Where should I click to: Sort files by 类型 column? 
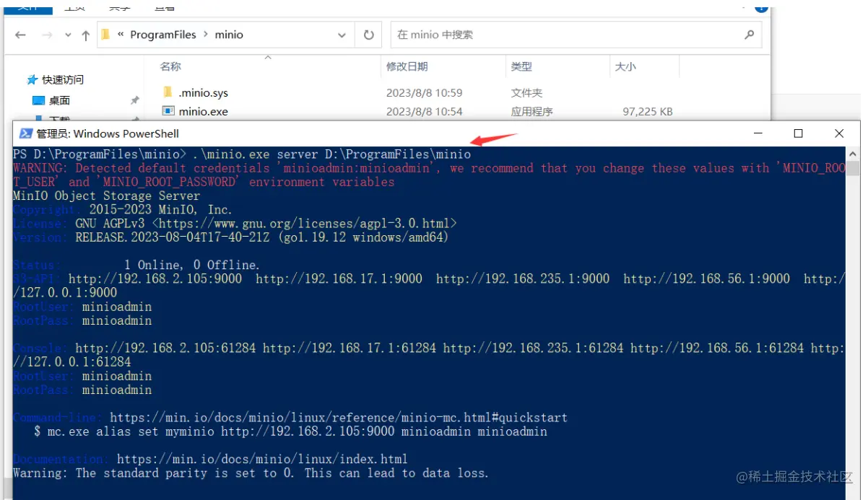521,66
